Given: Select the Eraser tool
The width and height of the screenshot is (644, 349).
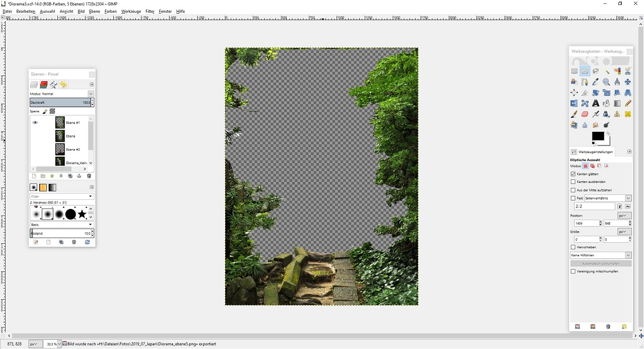Looking at the screenshot, I should pos(585,114).
